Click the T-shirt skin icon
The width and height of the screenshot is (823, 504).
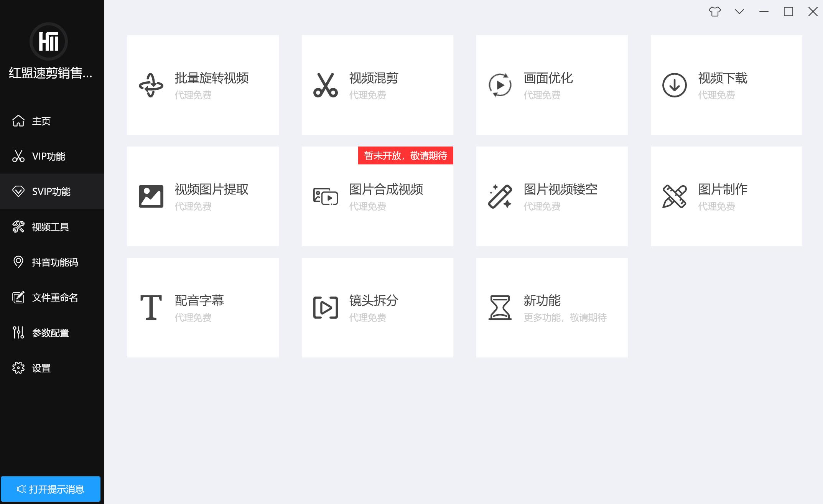715,12
